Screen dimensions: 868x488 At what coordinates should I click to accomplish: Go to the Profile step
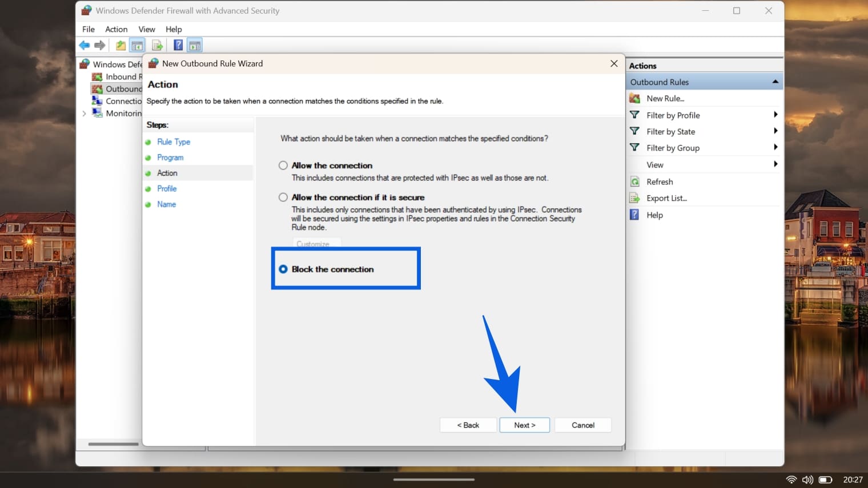click(x=167, y=188)
